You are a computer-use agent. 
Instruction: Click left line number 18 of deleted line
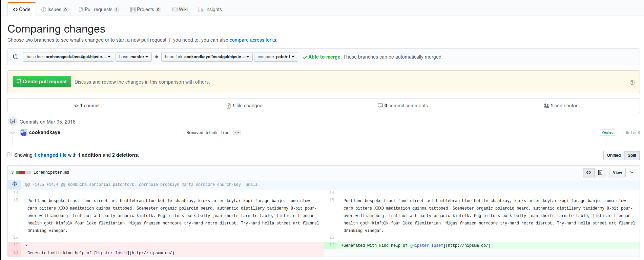(x=15, y=252)
